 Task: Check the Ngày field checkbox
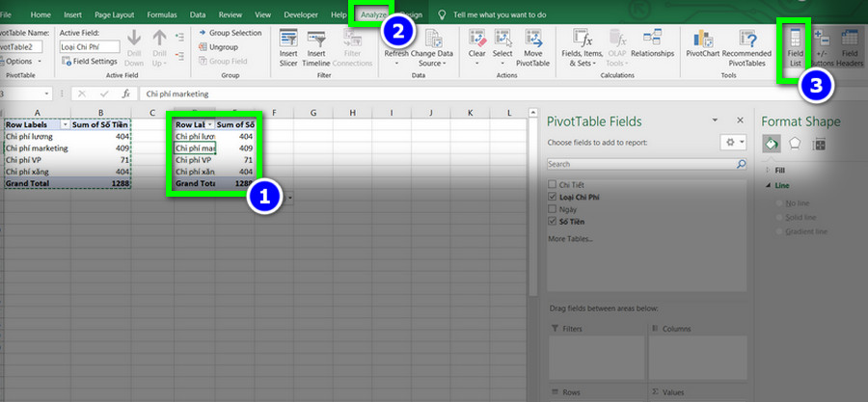tap(552, 209)
